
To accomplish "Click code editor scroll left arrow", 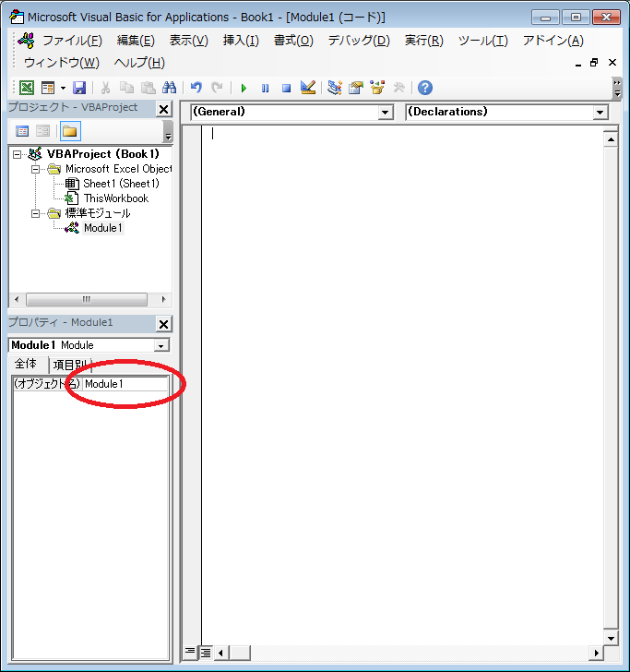I will [x=221, y=654].
